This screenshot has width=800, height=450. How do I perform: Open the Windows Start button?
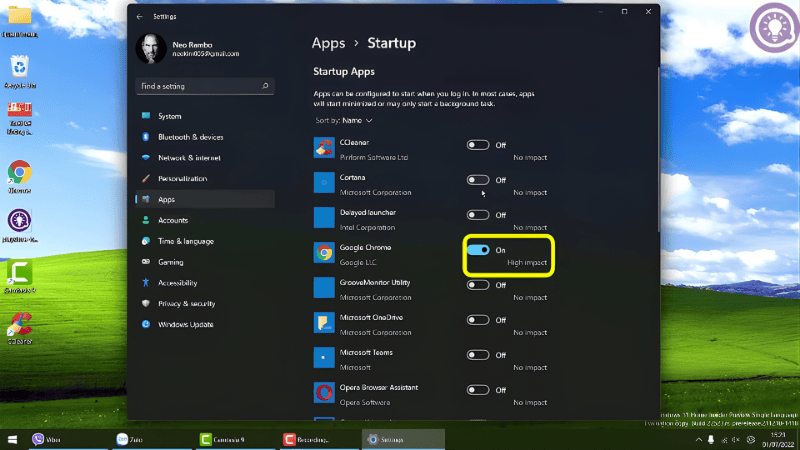tap(13, 439)
